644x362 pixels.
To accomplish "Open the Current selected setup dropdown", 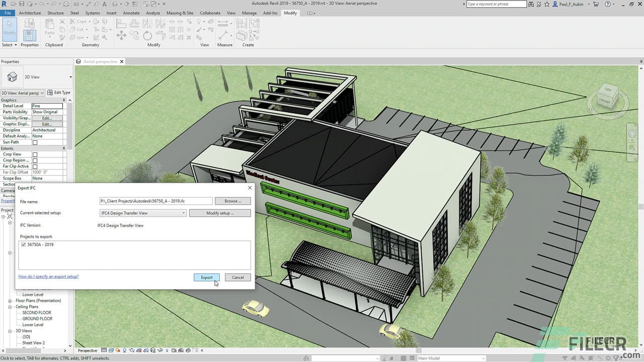I will click(x=183, y=213).
